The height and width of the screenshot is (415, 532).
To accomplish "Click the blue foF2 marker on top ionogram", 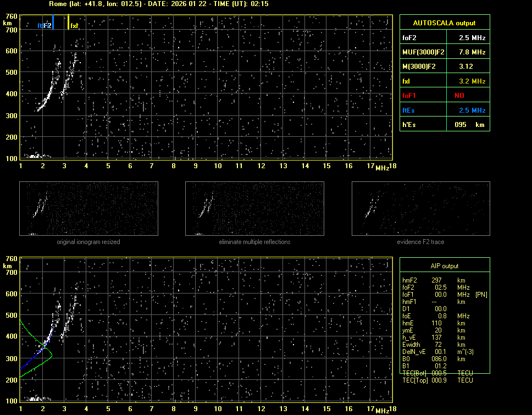I will pos(53,23).
